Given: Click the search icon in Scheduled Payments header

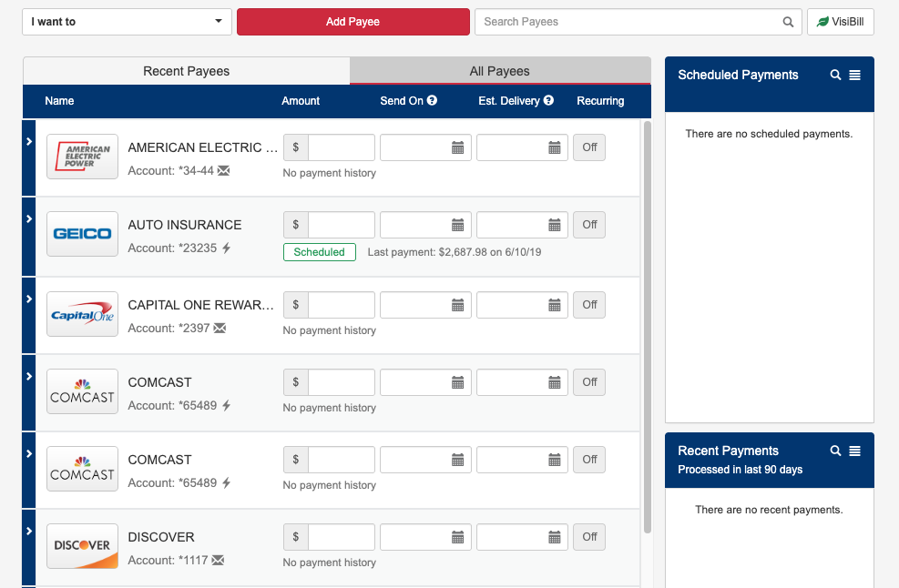Looking at the screenshot, I should coord(835,75).
